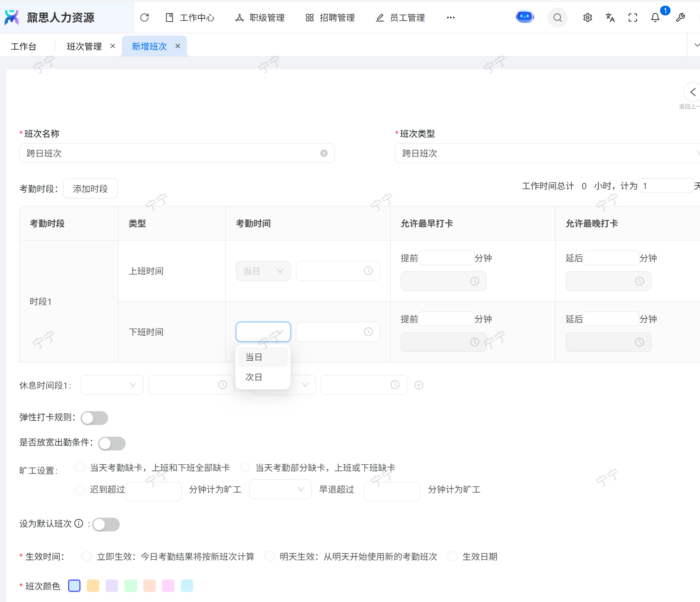
Task: Click the search magnifier icon
Action: tap(557, 18)
